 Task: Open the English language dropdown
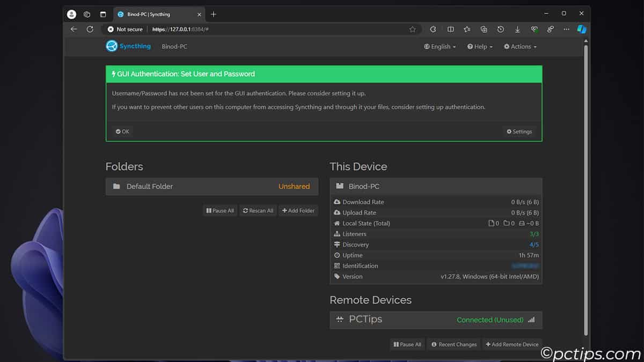pos(440,47)
